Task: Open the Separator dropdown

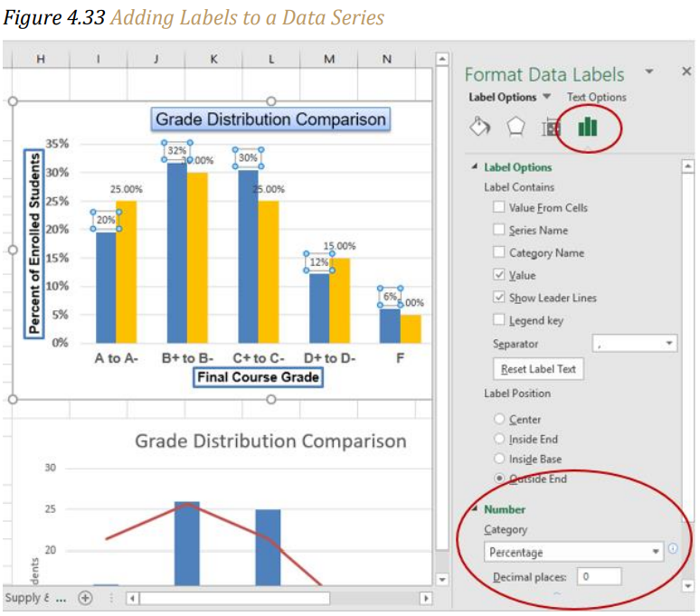Action: pos(634,343)
